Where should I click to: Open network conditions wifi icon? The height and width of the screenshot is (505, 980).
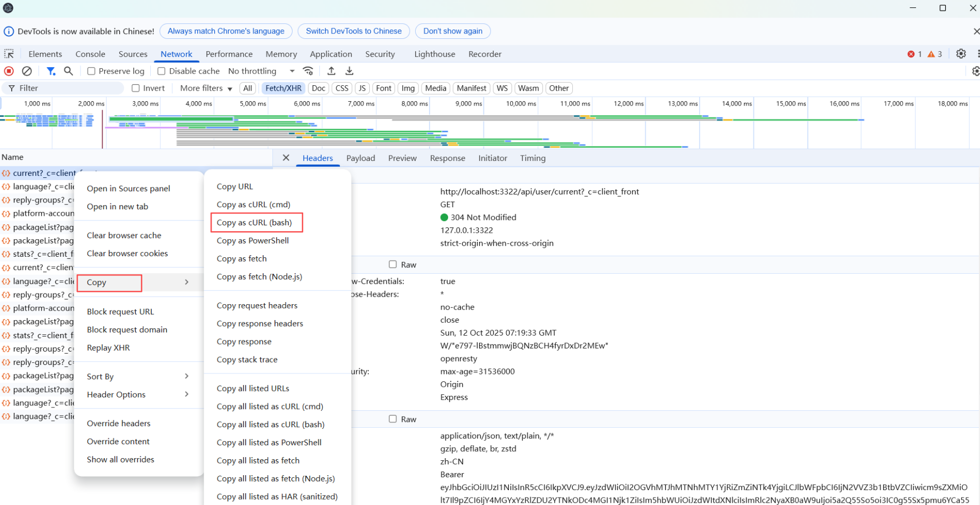coord(308,71)
